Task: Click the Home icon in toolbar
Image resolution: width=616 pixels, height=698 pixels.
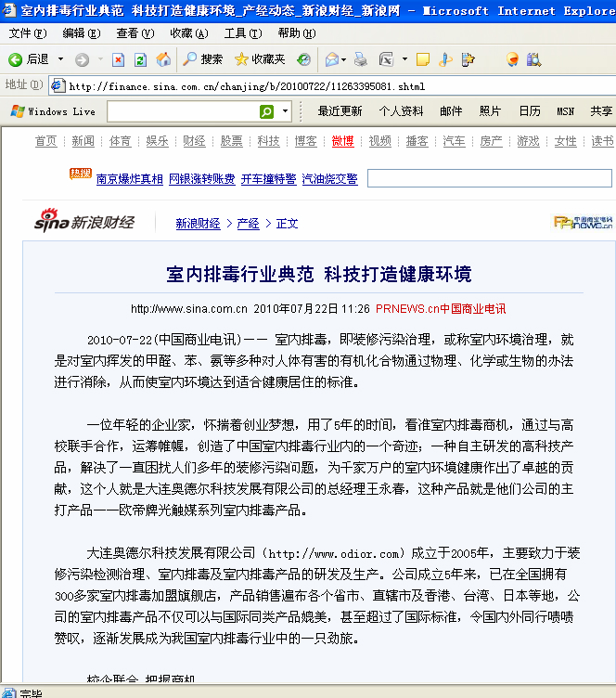Action: coord(163,59)
